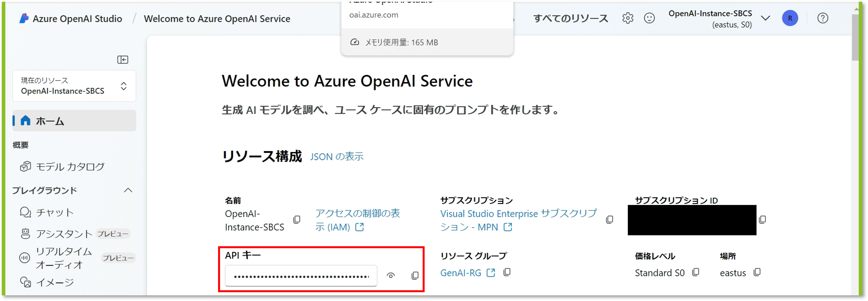Open リアルタイム オーディオ playground
Viewport: 868px width, 301px height.
pos(64,258)
